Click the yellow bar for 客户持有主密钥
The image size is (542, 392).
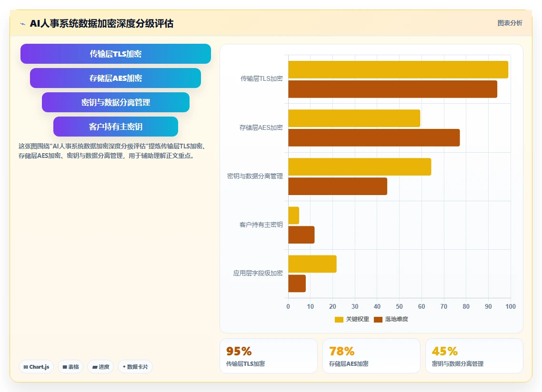294,216
